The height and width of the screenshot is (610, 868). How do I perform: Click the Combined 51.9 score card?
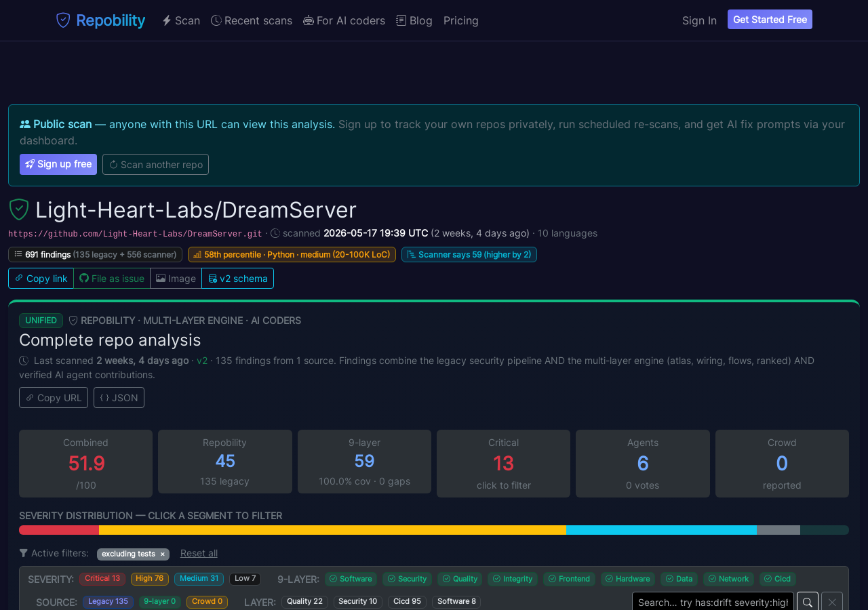[85, 464]
